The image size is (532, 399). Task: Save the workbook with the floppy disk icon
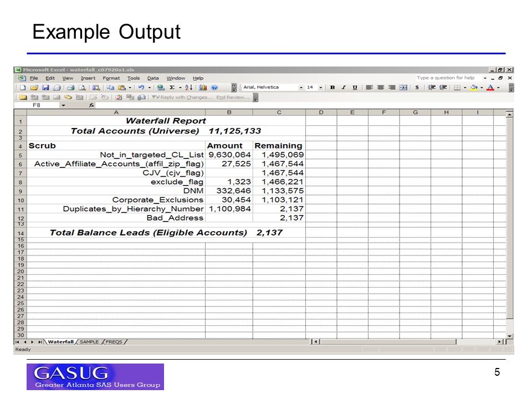coord(45,88)
